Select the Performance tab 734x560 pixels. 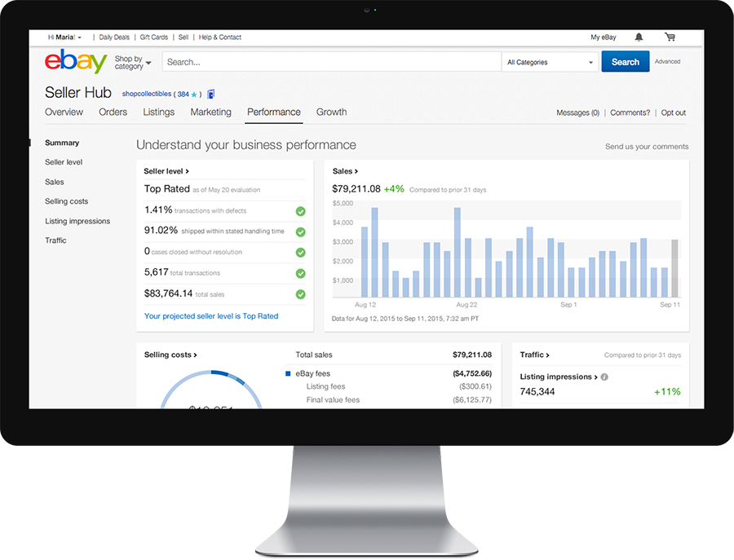(x=274, y=112)
